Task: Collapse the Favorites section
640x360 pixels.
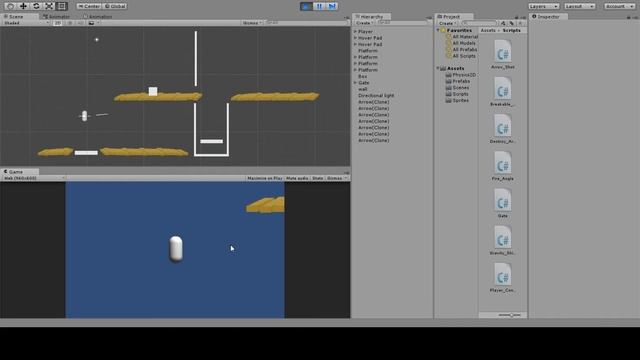Action: [438, 30]
